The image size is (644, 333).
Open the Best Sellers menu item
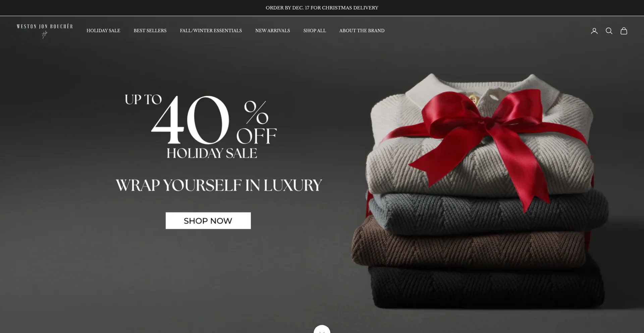point(150,31)
